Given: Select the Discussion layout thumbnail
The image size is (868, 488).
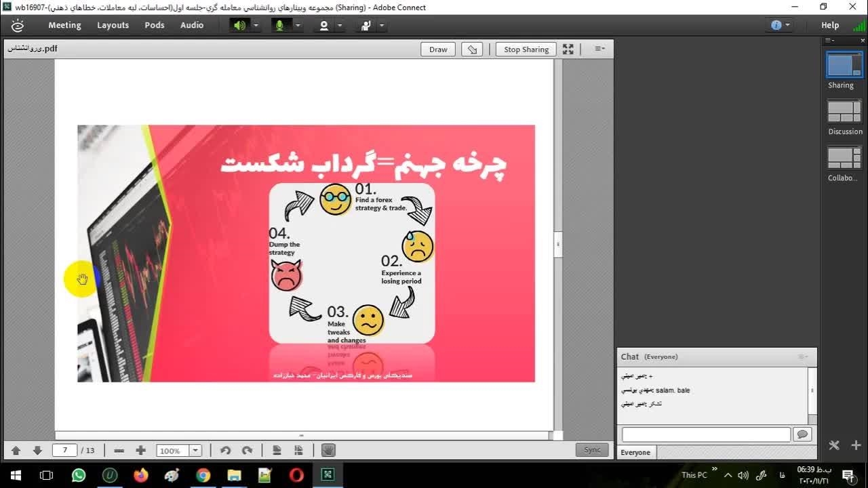Looking at the screenshot, I should click(x=844, y=113).
